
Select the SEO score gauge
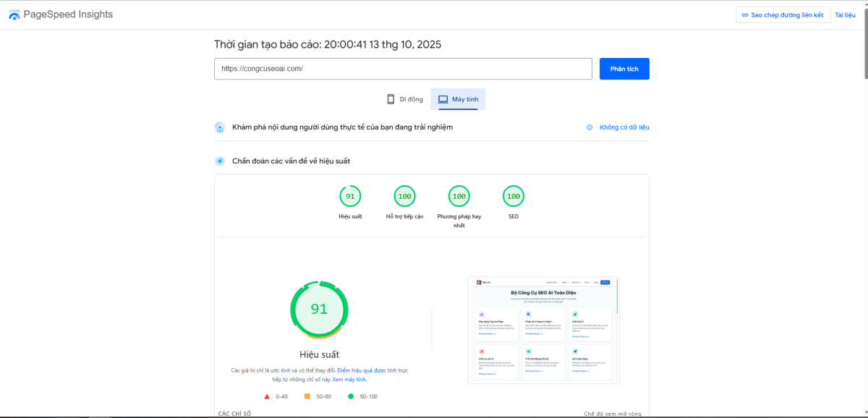(513, 196)
